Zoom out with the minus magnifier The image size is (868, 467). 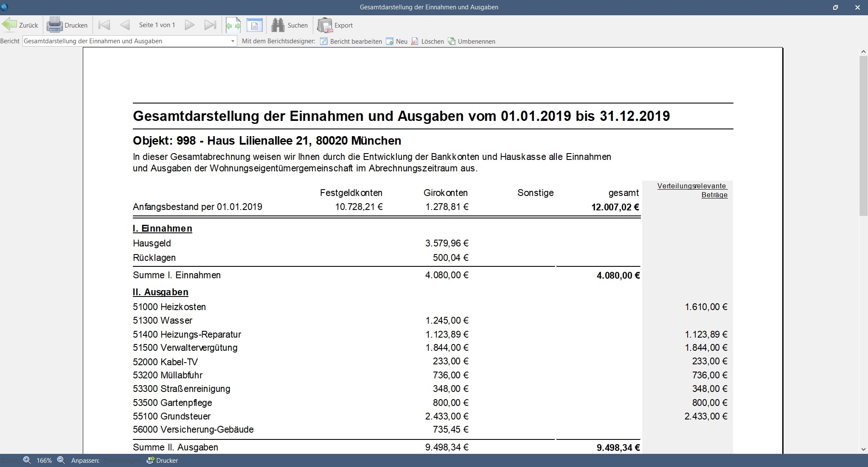61,460
